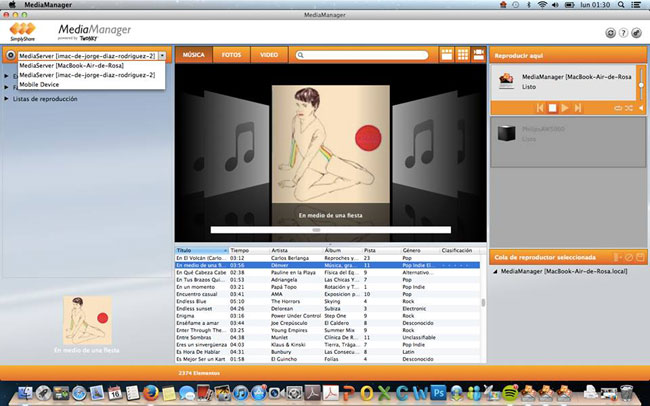650x406 pixels.
Task: Sort by the Género column header
Action: (x=420, y=250)
